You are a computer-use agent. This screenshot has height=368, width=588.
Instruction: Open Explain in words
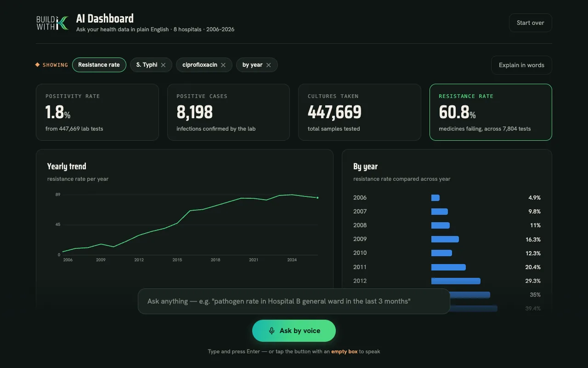tap(521, 65)
